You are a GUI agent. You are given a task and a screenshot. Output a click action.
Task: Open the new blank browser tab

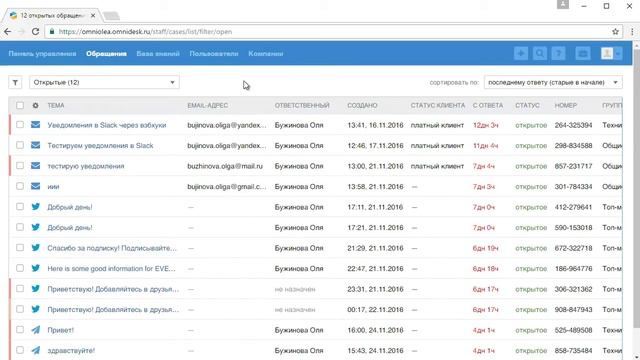111,16
